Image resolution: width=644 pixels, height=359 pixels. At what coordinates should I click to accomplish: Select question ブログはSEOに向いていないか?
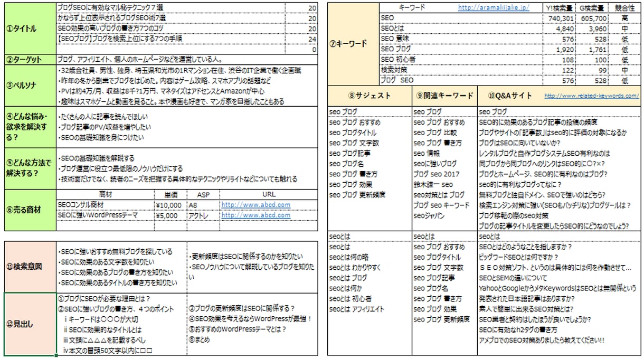tap(519, 143)
